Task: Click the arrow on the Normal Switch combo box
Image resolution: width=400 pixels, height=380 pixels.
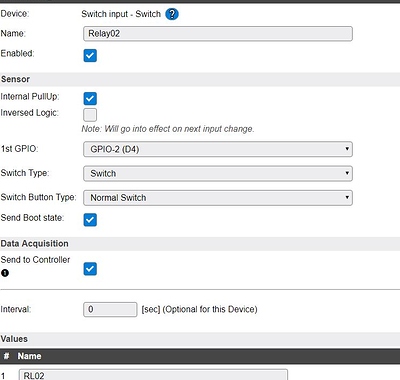Action: pyautogui.click(x=347, y=198)
